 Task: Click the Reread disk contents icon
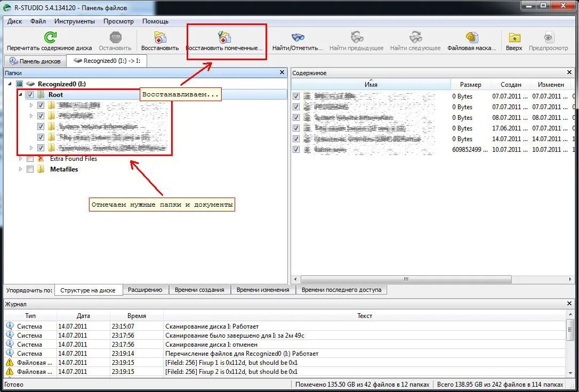coord(50,37)
